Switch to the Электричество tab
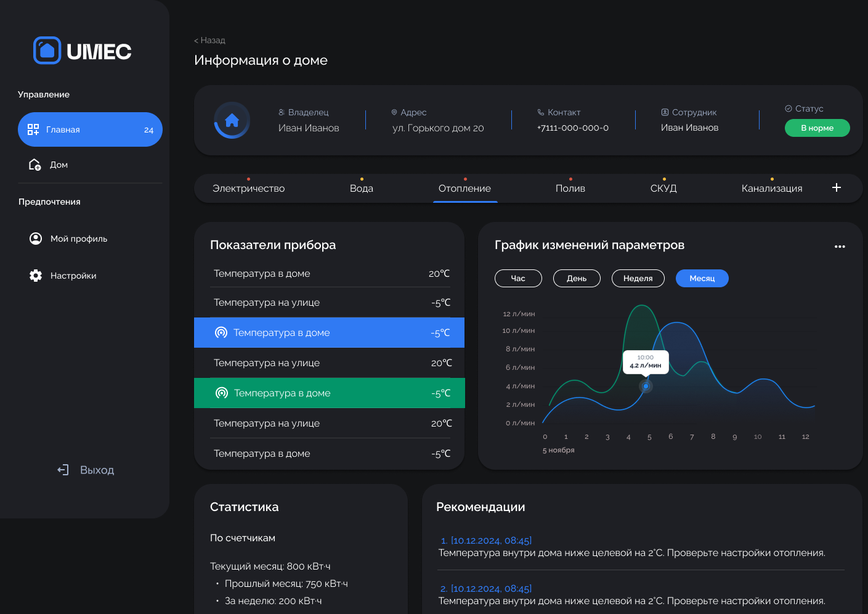The image size is (868, 614). pos(249,188)
